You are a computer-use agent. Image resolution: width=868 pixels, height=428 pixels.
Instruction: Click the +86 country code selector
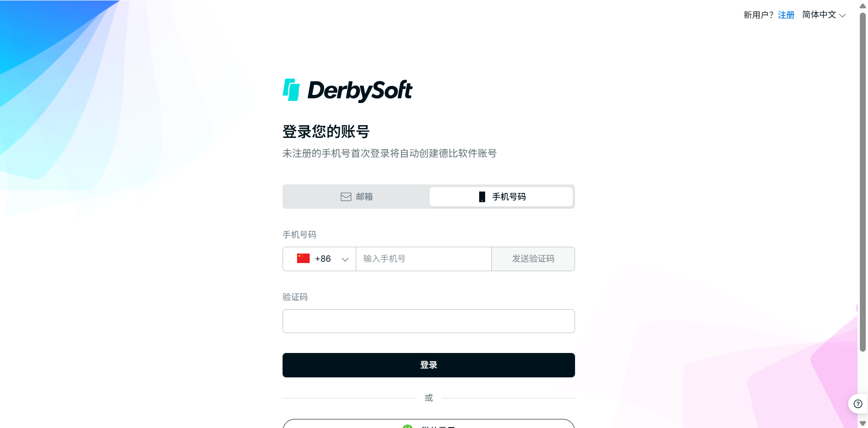pyautogui.click(x=320, y=259)
